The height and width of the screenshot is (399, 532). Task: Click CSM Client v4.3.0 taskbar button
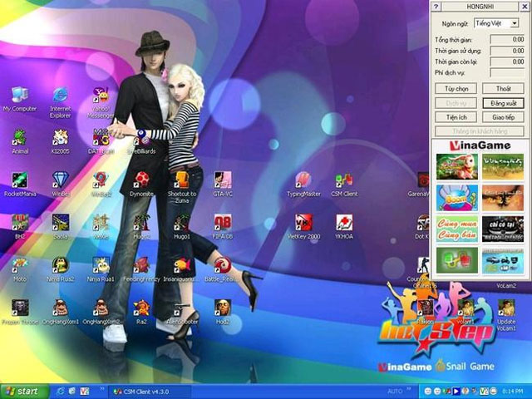pyautogui.click(x=150, y=392)
